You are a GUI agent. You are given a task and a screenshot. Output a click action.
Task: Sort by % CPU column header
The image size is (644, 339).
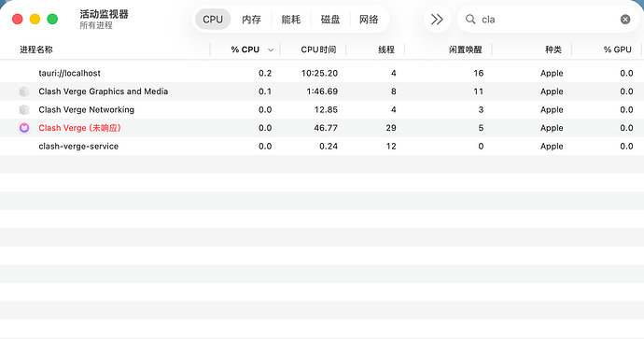(x=245, y=49)
